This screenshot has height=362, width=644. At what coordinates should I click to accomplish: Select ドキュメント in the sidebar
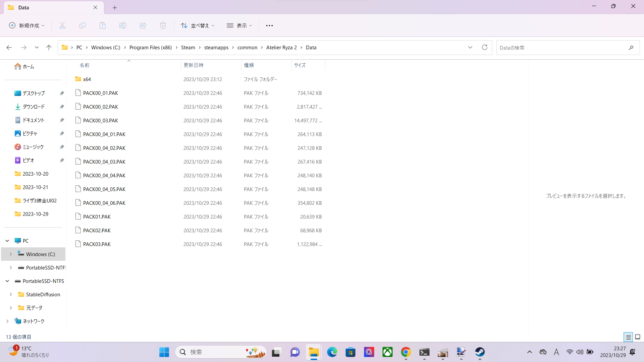click(34, 120)
